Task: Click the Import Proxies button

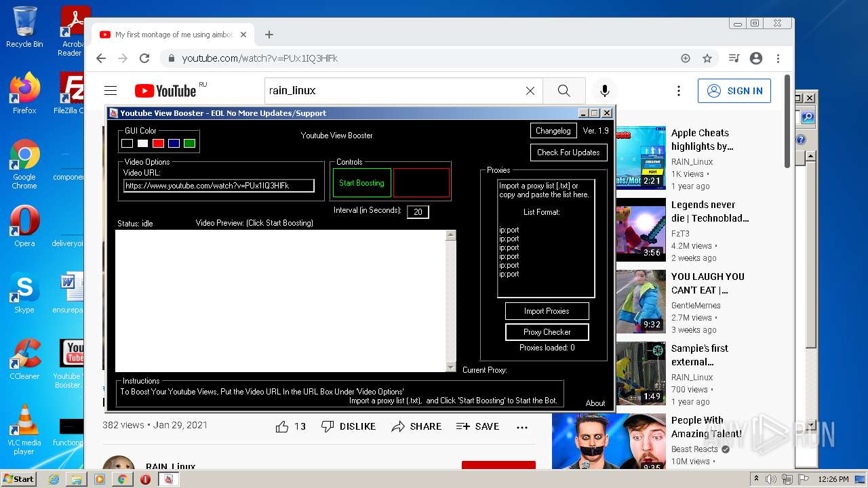Action: pyautogui.click(x=547, y=311)
